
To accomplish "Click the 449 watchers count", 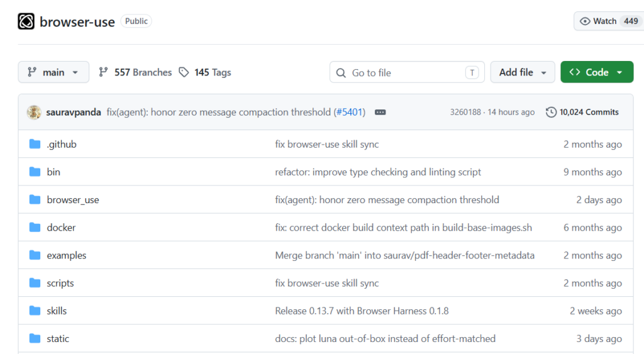I will coord(631,21).
